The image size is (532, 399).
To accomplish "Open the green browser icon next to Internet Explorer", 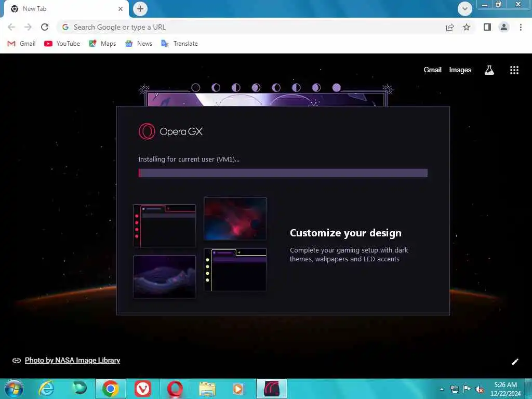I will pyautogui.click(x=79, y=389).
